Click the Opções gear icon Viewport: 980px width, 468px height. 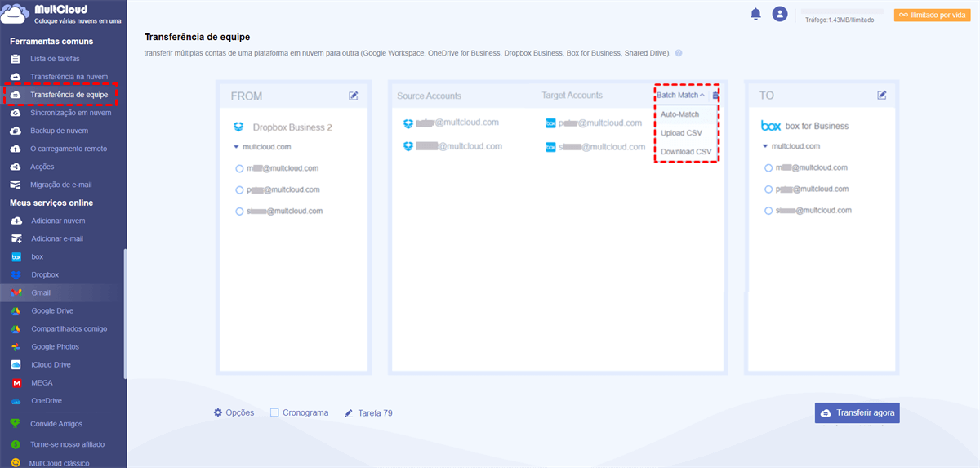coord(218,412)
